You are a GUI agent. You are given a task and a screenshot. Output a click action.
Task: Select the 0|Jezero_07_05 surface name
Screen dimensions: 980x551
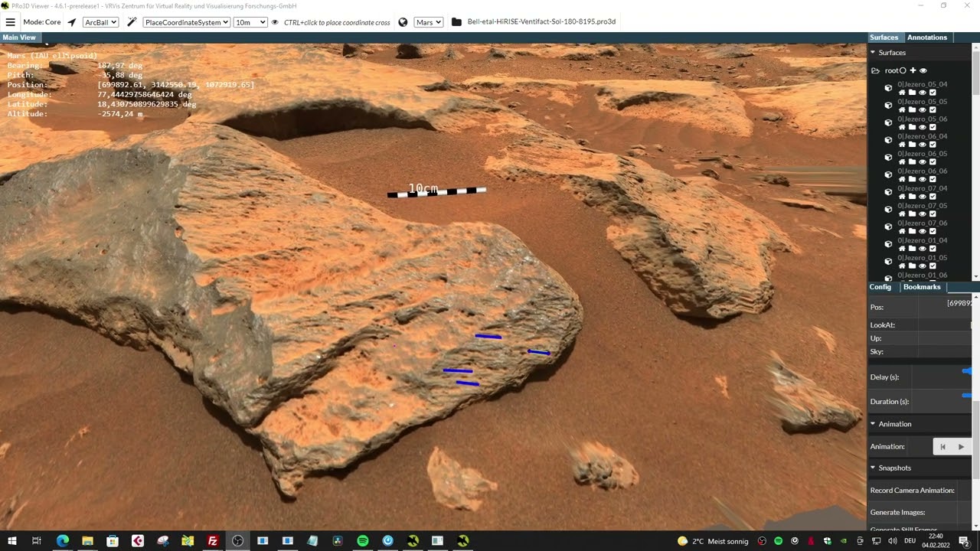coord(922,206)
